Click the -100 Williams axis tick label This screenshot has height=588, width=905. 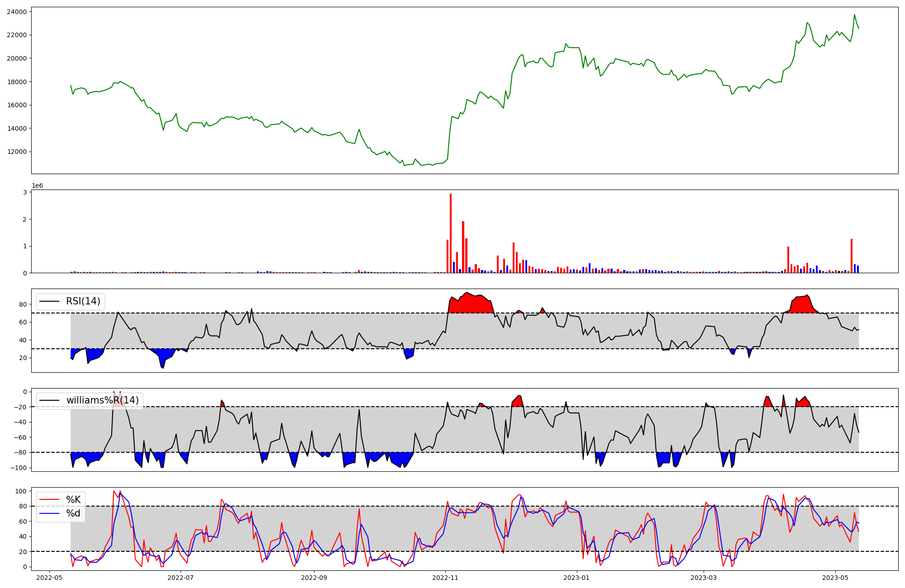[18, 468]
